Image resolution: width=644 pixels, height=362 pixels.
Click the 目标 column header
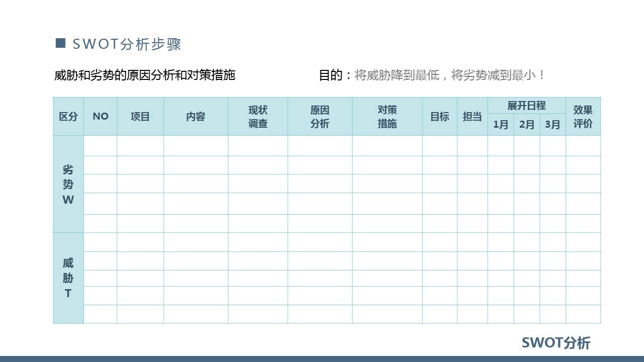pos(440,116)
